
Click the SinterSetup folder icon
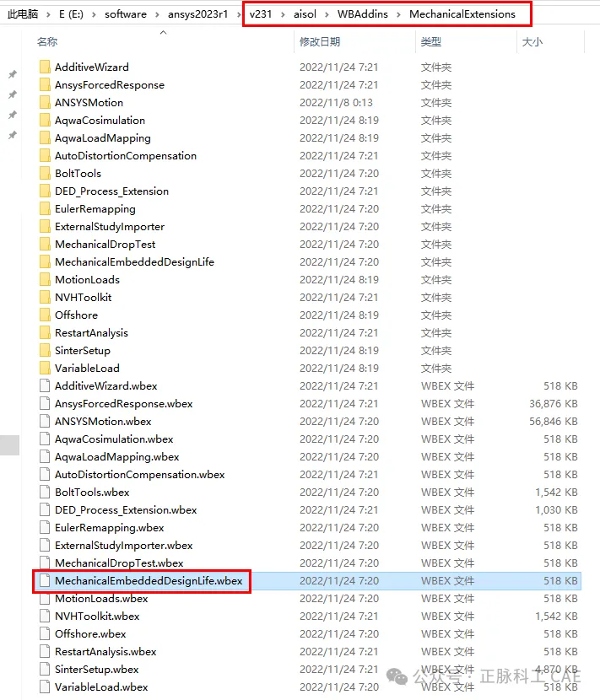pos(45,351)
